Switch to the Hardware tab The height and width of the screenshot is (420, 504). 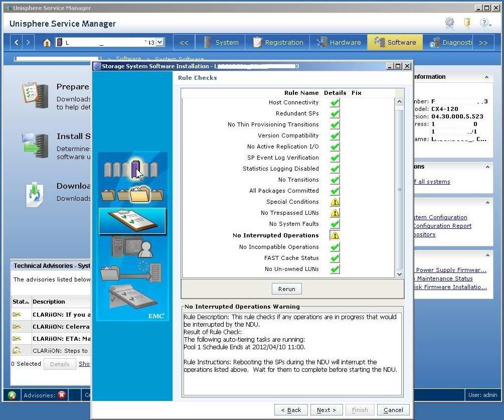pos(339,43)
